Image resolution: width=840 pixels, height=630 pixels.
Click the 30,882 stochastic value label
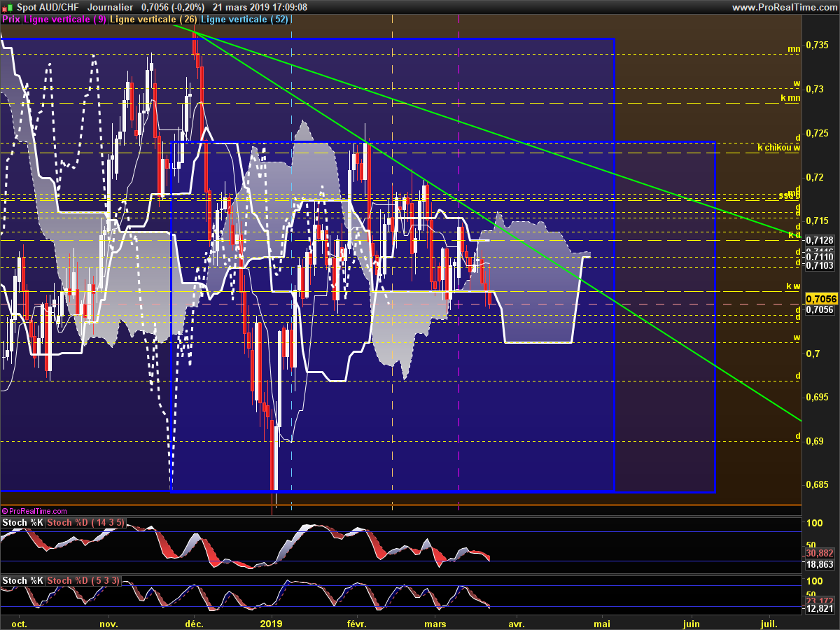tap(820, 553)
